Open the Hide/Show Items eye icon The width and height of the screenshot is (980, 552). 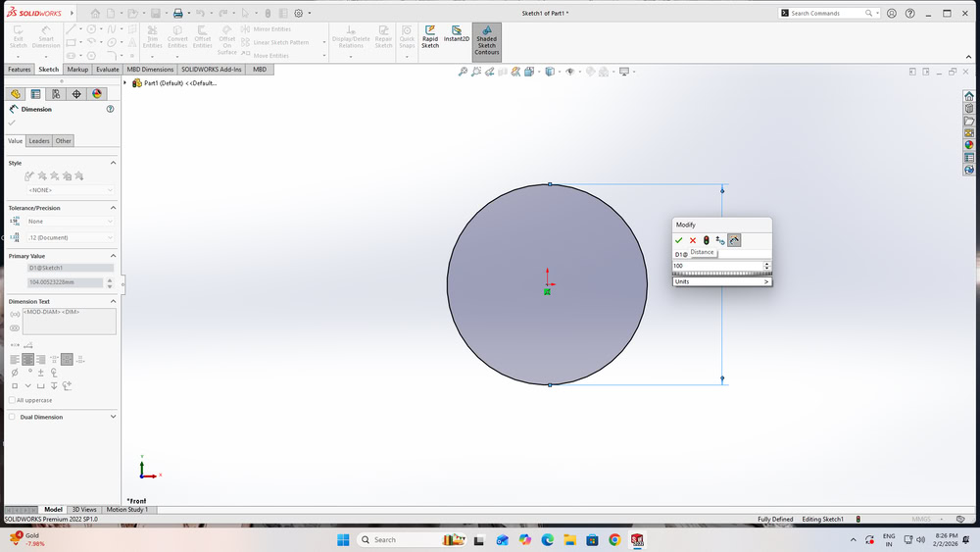(570, 72)
